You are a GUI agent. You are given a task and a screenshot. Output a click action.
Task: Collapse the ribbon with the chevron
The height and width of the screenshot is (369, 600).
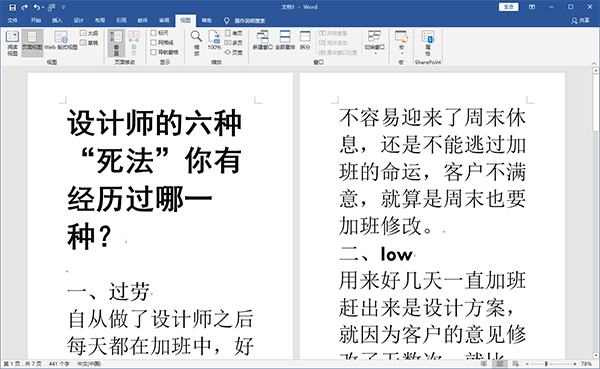tap(593, 63)
